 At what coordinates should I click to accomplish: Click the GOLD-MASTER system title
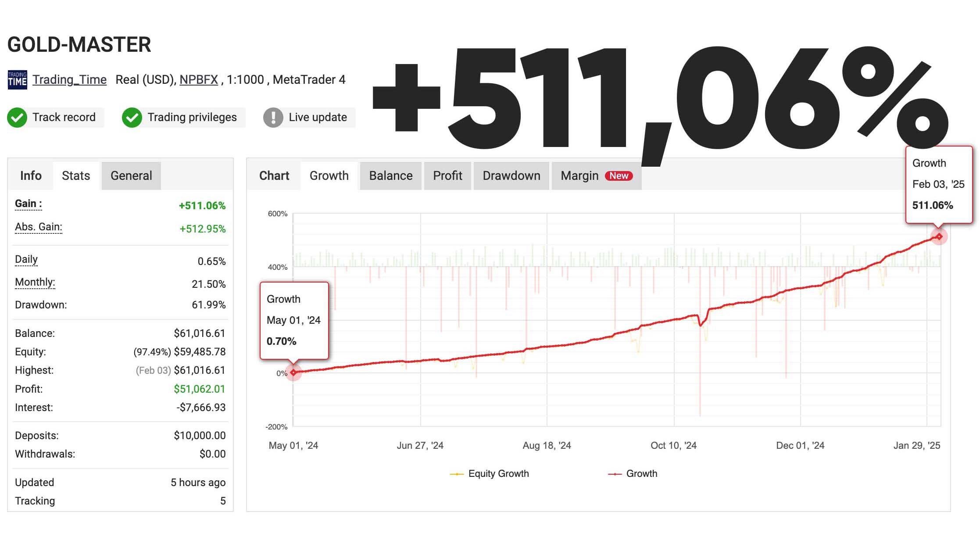coord(79,45)
